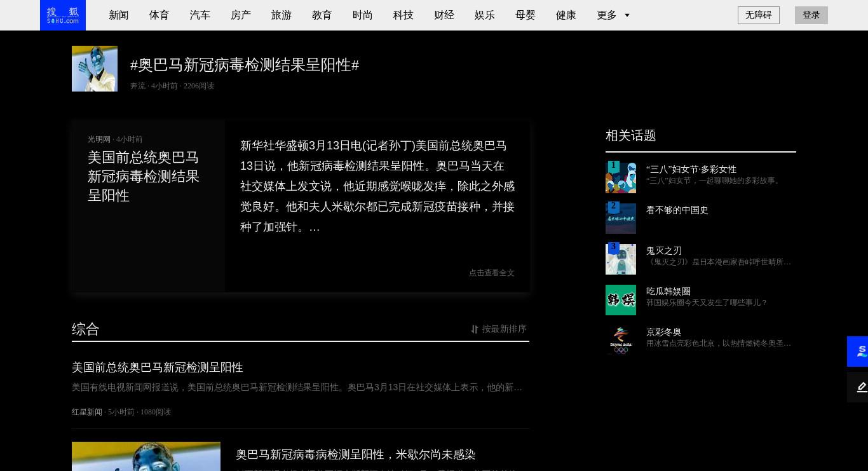Click 点击查看全文 to read full article

(492, 273)
